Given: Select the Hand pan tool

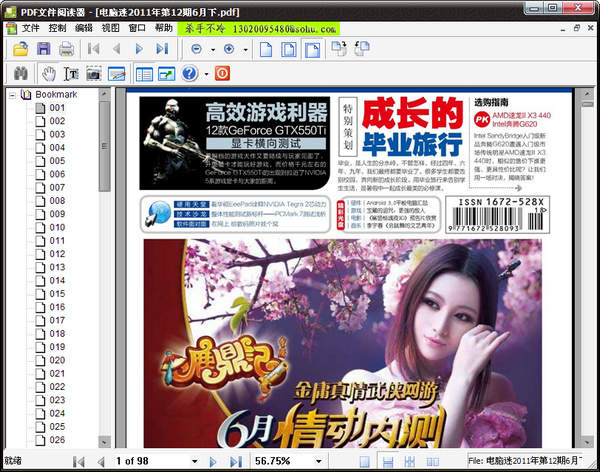Looking at the screenshot, I should coord(48,74).
